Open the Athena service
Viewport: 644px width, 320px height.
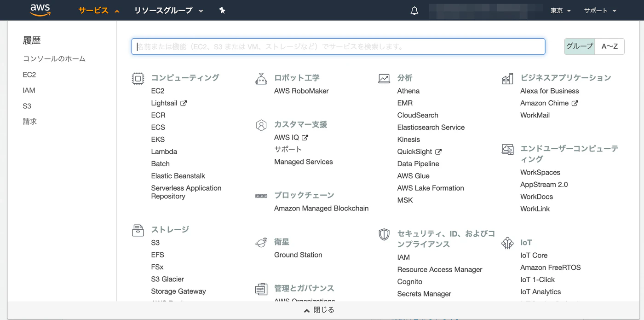pos(408,91)
